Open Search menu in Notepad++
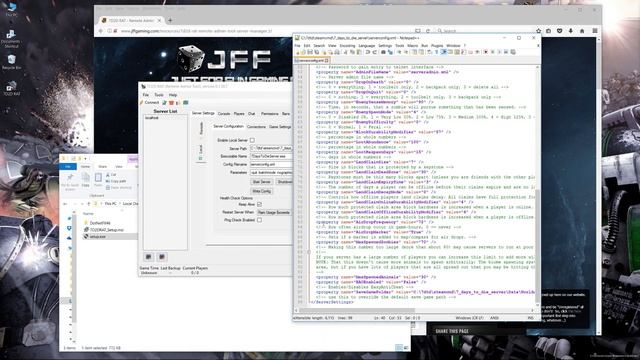Screen dimensions: 640x360 tap(319, 46)
